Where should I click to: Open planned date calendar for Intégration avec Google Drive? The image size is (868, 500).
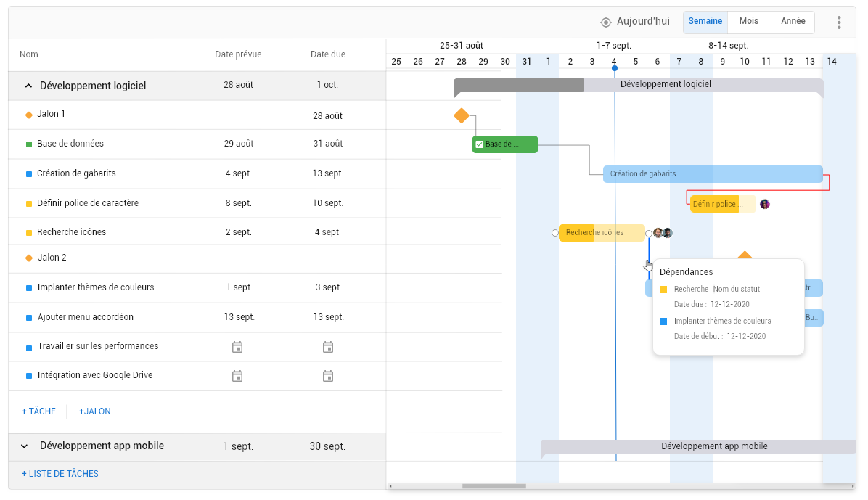(237, 376)
